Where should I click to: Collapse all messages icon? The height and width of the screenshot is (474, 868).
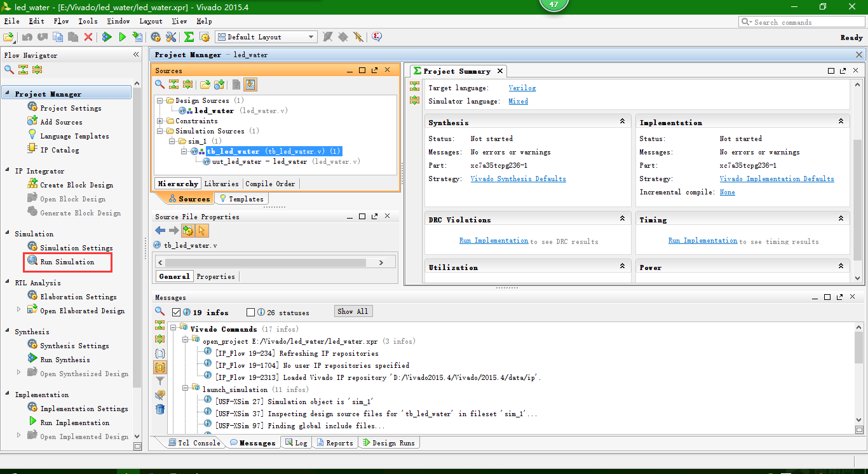(160, 325)
